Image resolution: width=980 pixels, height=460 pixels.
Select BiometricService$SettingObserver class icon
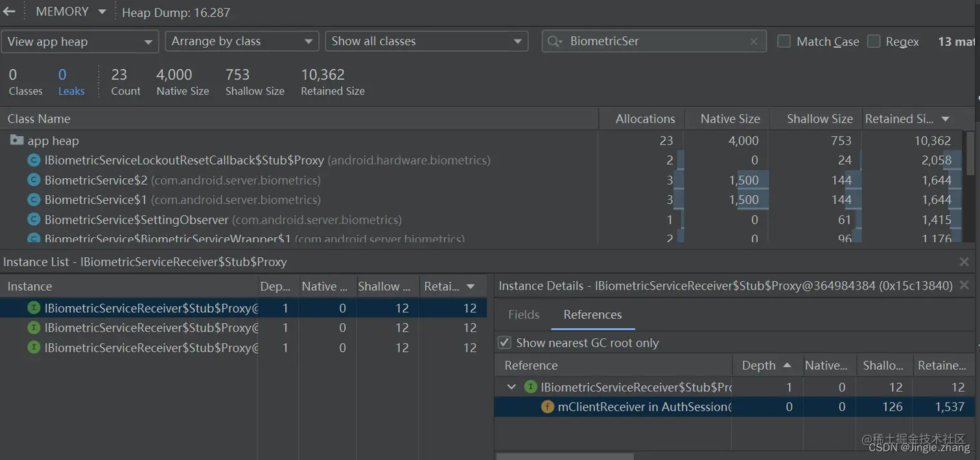34,220
